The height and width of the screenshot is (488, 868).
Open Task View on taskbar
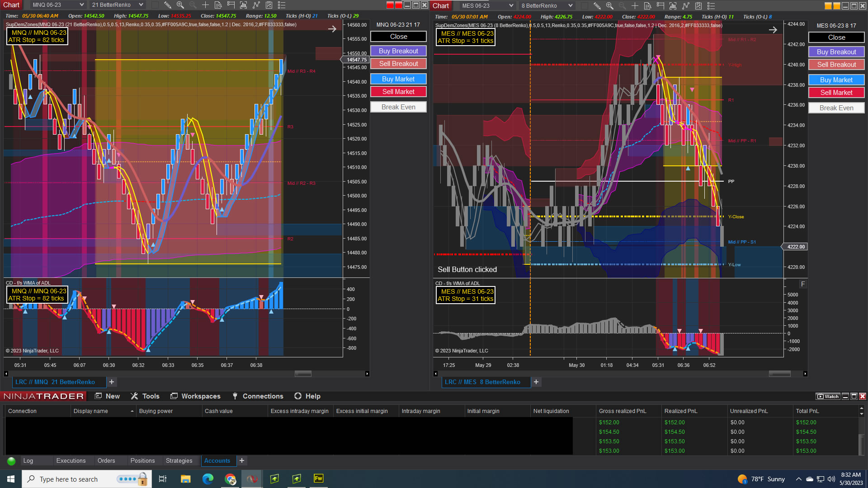coord(163,479)
